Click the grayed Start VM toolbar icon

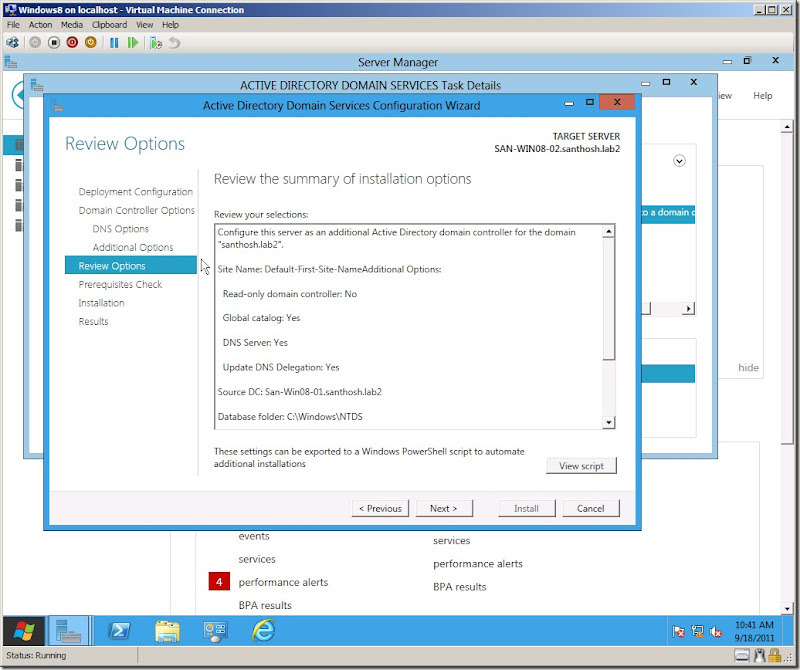point(35,43)
